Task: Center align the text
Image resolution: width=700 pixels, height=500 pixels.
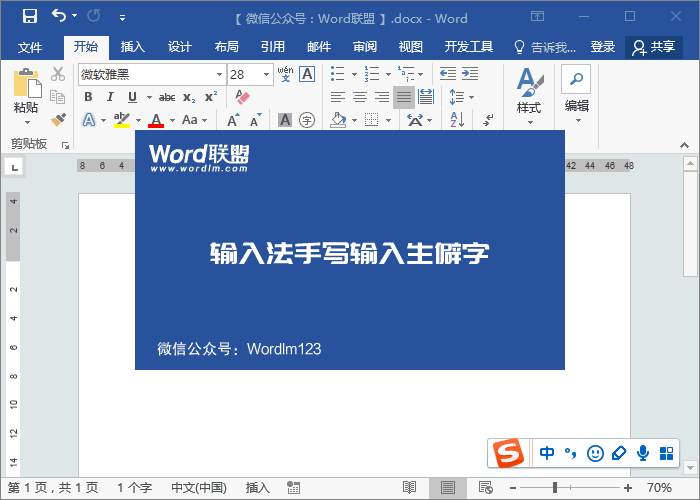Action: 360,97
